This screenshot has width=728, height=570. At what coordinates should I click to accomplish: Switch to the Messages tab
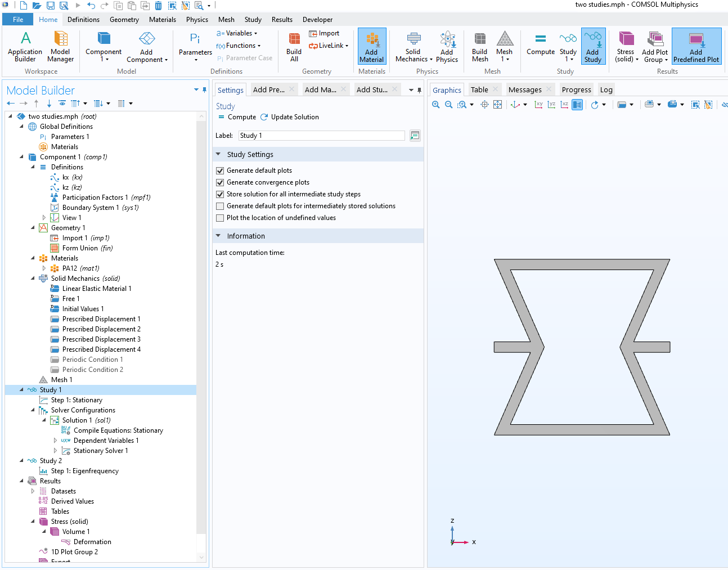(x=524, y=90)
